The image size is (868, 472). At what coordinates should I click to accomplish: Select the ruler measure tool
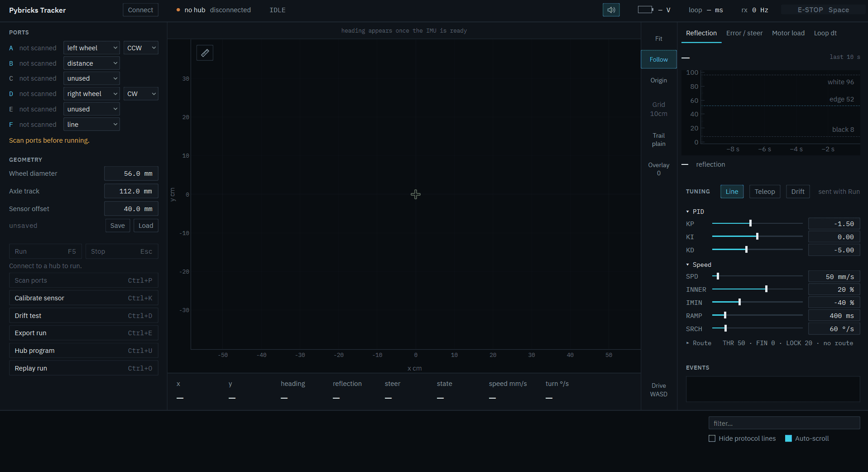(205, 53)
